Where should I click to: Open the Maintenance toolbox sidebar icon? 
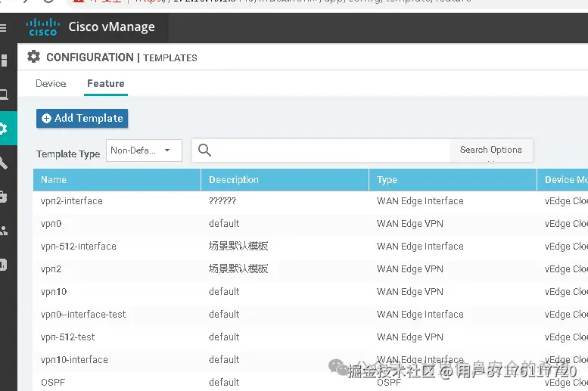coord(3,197)
